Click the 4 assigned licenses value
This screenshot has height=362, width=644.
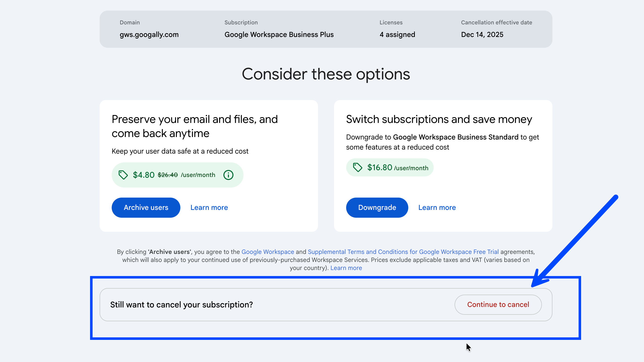point(397,34)
